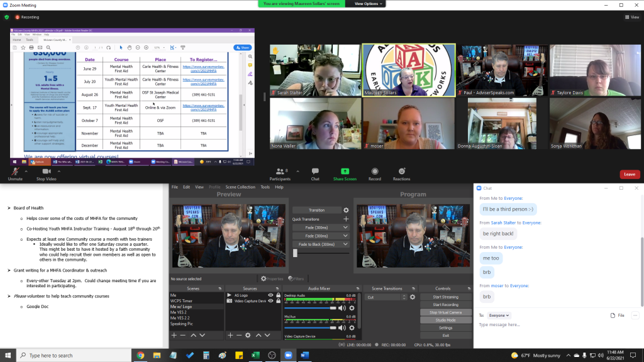
Task: Click the Start Recording button in OBS
Action: click(445, 305)
